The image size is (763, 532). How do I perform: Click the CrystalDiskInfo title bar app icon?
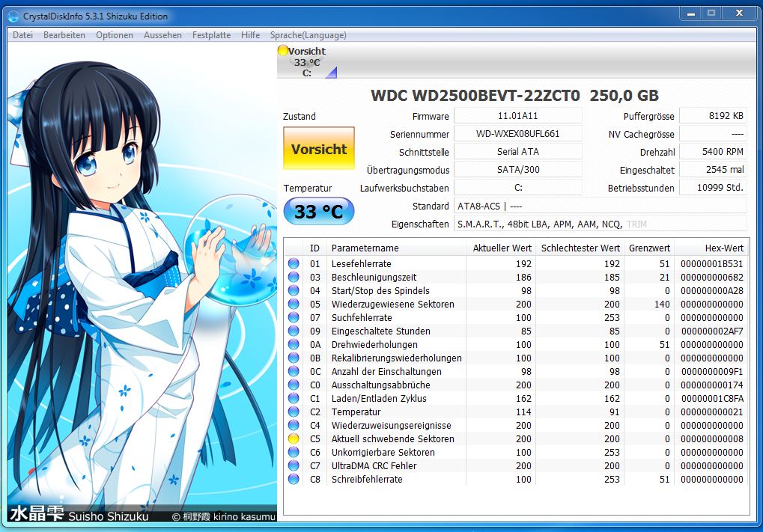click(x=14, y=16)
